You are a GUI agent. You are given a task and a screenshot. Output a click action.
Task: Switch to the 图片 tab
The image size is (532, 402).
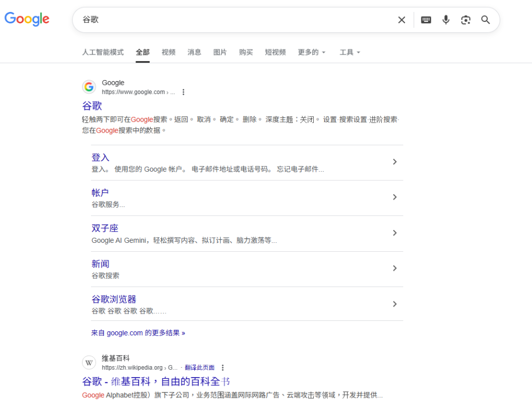pos(220,52)
